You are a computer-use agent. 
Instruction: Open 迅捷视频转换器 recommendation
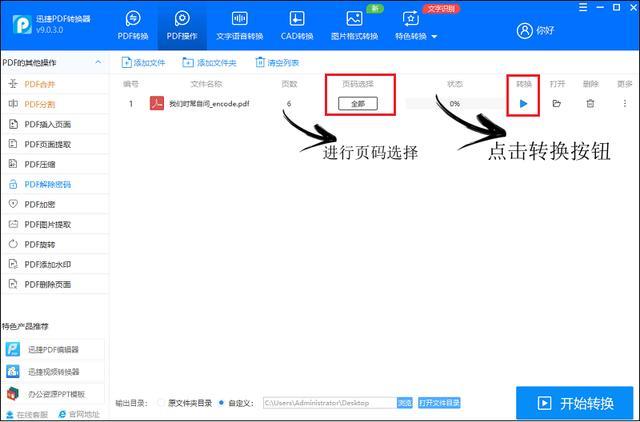53,371
